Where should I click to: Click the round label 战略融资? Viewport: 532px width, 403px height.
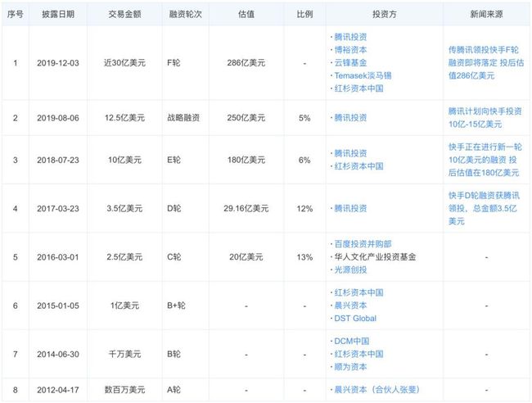click(x=183, y=118)
